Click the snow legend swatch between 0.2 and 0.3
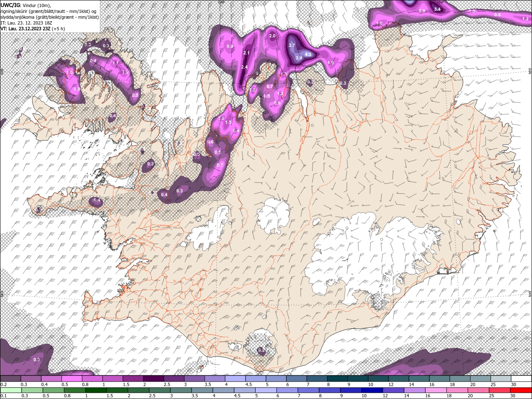The height and width of the screenshot is (399, 532). pyautogui.click(x=10, y=379)
